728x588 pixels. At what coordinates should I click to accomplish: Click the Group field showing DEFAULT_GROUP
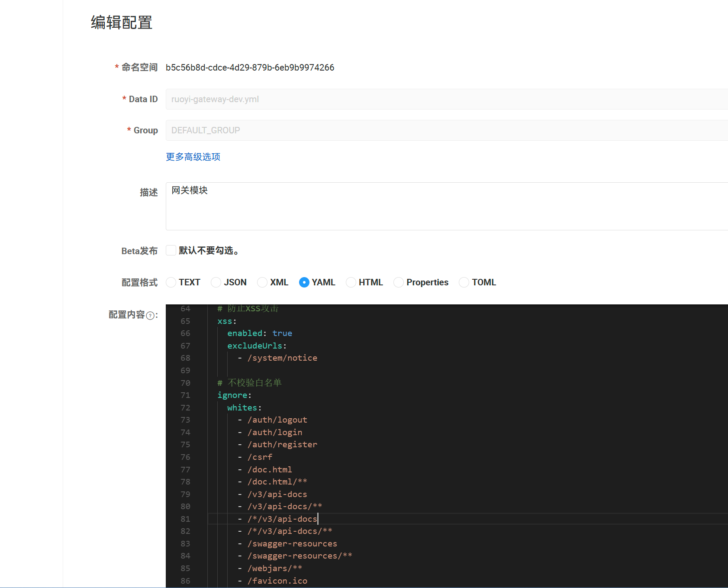tap(303, 130)
